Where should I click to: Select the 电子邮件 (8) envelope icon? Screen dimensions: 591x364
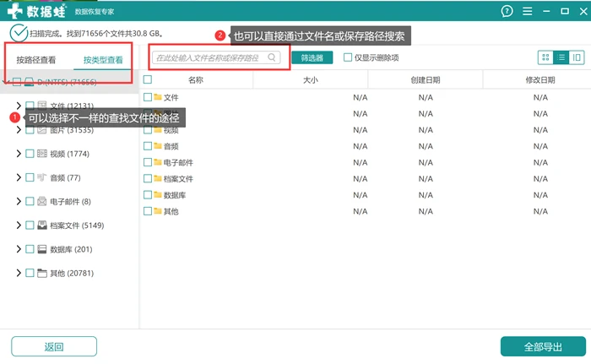coord(42,202)
